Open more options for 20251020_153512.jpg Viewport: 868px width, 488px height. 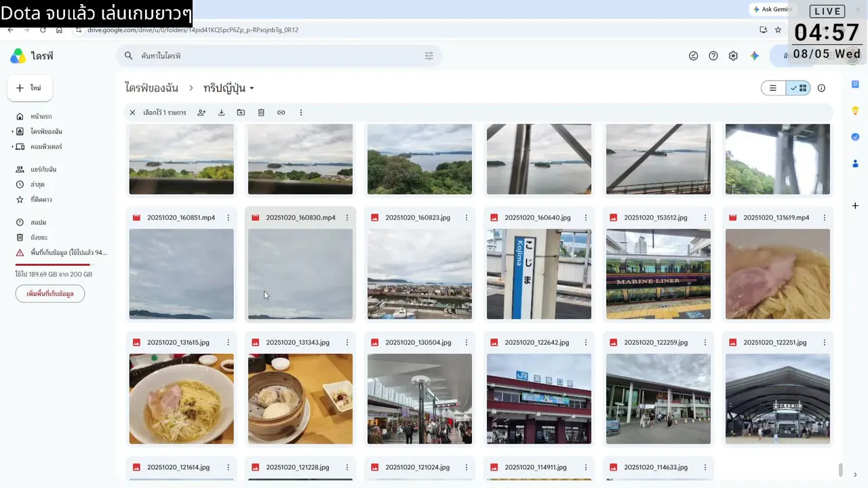click(705, 218)
